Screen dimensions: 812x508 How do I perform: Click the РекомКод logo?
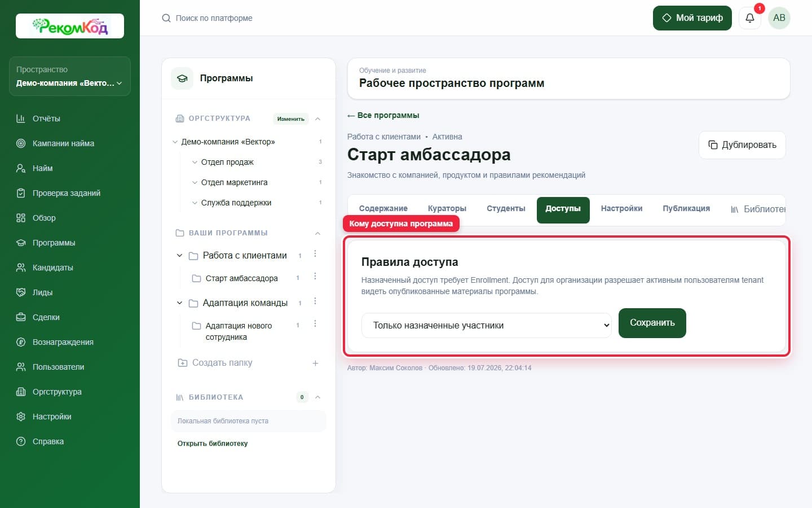(x=70, y=26)
